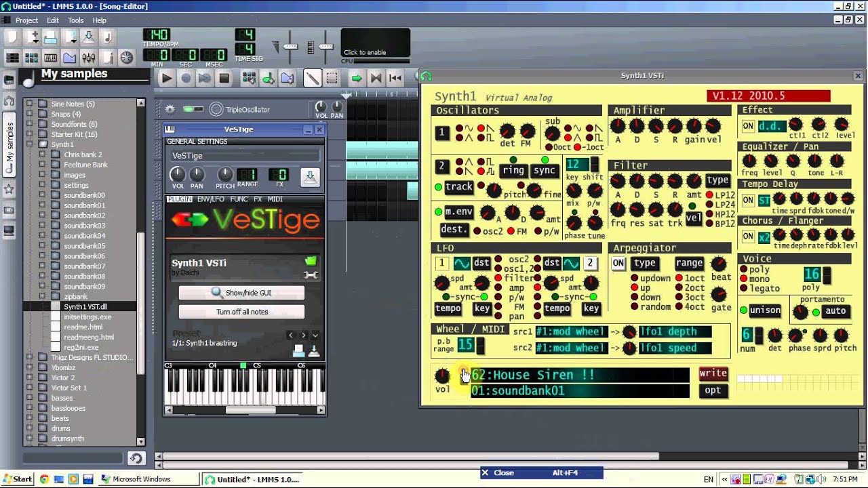Open the Automation Editor
The image size is (868, 488).
69,58
